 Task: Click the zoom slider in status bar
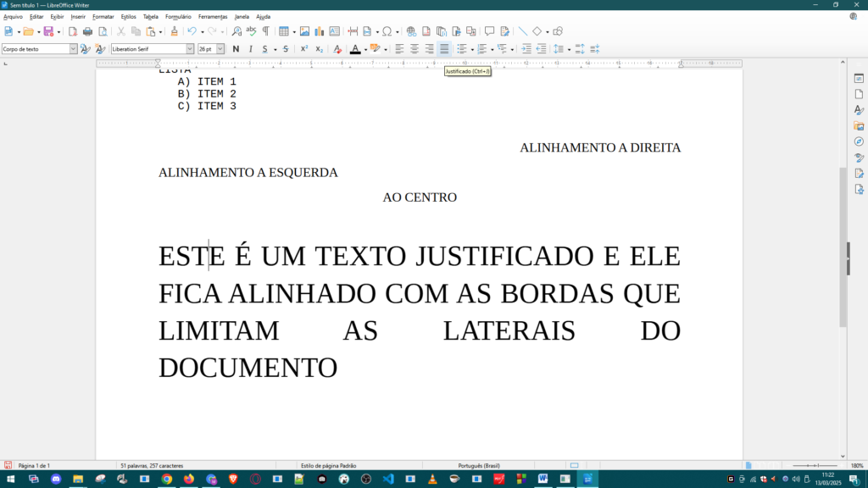(x=815, y=465)
